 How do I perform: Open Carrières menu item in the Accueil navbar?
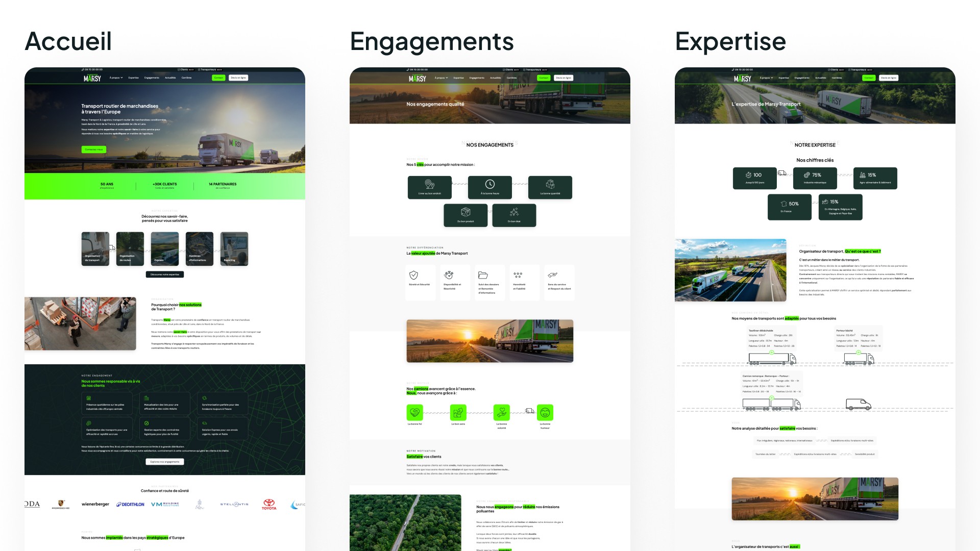[x=186, y=78]
